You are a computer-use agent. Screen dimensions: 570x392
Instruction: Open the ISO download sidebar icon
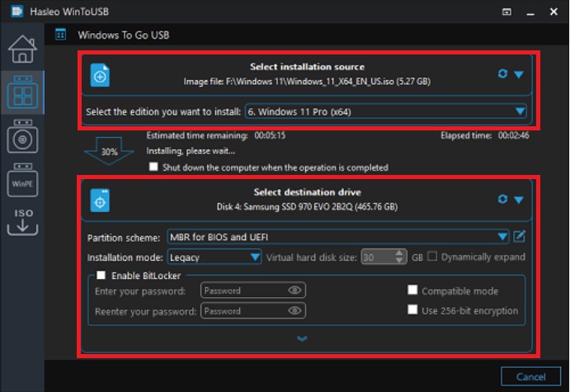coord(22,222)
